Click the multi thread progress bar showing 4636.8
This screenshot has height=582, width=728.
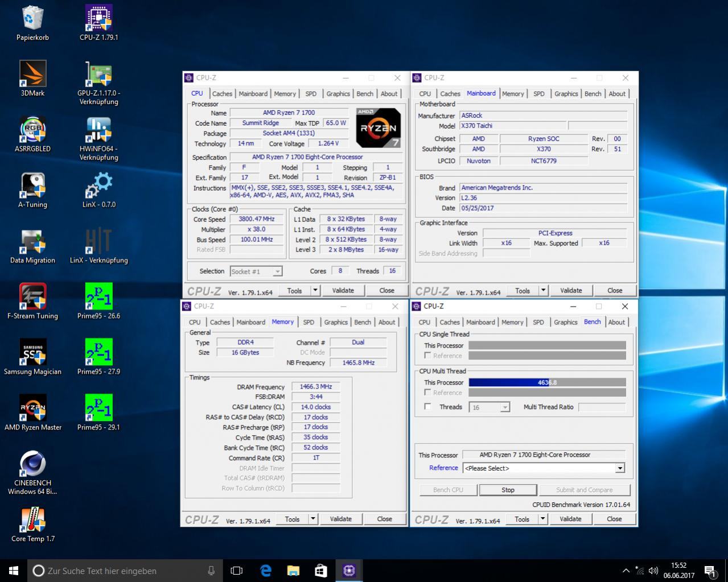pyautogui.click(x=547, y=382)
